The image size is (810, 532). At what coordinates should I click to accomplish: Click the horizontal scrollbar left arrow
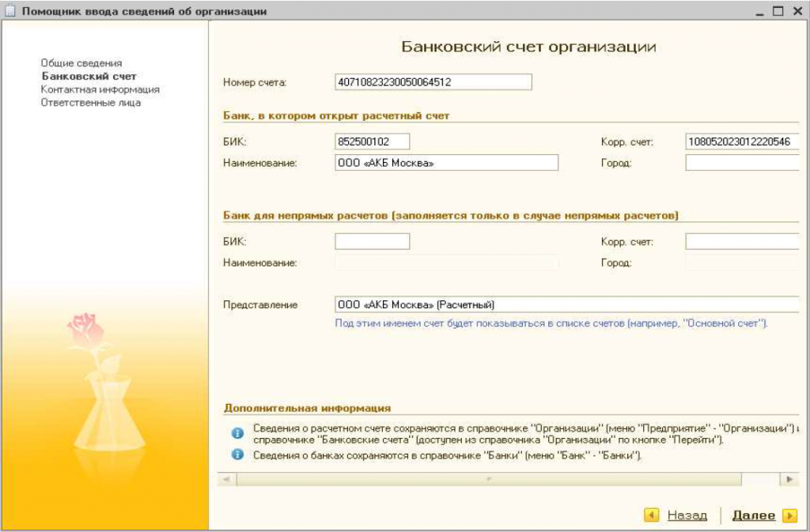pyautogui.click(x=226, y=479)
